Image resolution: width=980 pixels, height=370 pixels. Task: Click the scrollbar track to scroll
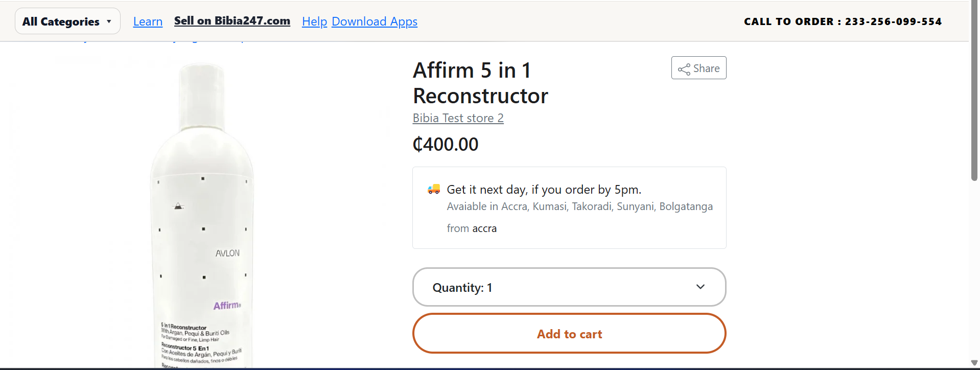pyautogui.click(x=974, y=256)
